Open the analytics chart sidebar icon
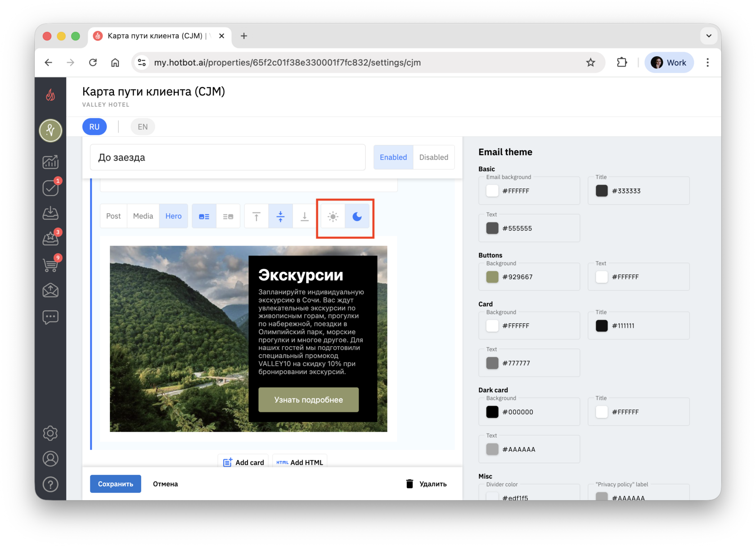 coord(50,162)
